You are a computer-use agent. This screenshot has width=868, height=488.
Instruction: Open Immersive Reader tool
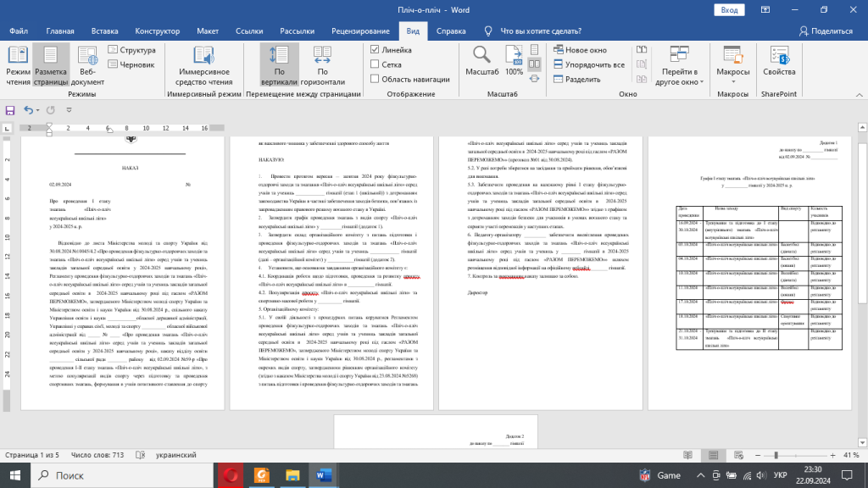tap(204, 64)
